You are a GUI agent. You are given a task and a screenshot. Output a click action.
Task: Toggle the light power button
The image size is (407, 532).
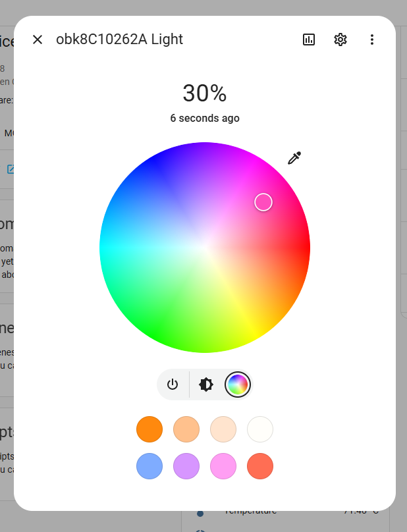tap(173, 385)
